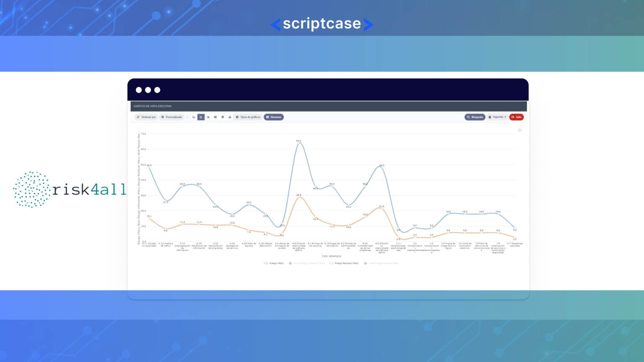Click the scriptcase logo

tap(322, 24)
